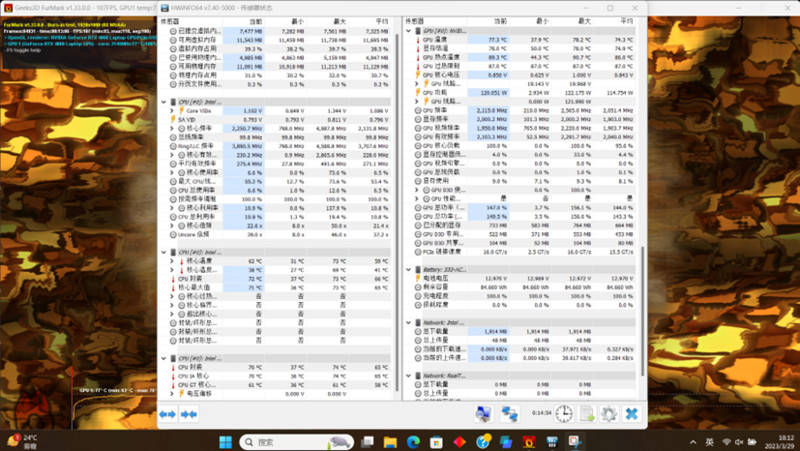Viewport: 800px width, 451px height.
Task: Switch input method via 英 indicator
Action: [709, 442]
